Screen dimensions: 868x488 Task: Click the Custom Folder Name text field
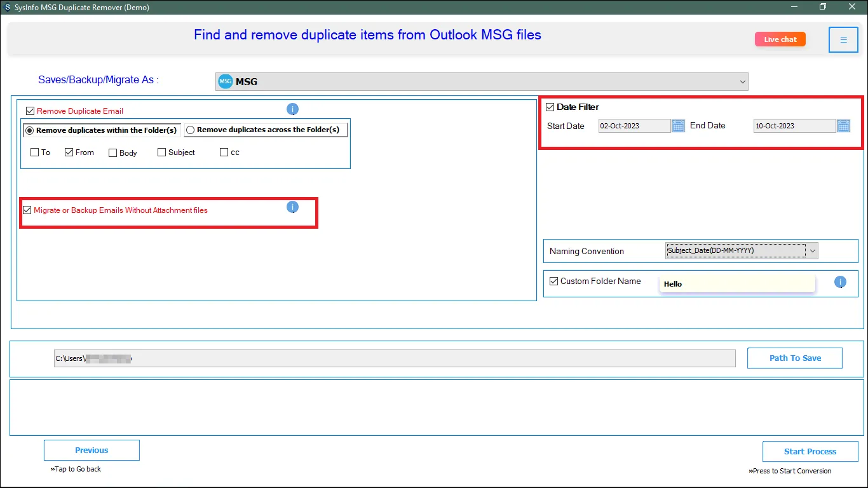pyautogui.click(x=737, y=284)
